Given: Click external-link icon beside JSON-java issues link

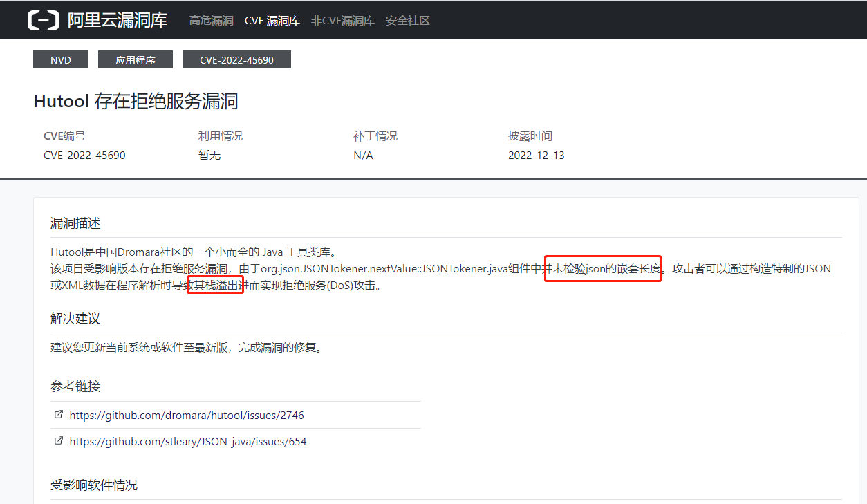Looking at the screenshot, I should (59, 440).
